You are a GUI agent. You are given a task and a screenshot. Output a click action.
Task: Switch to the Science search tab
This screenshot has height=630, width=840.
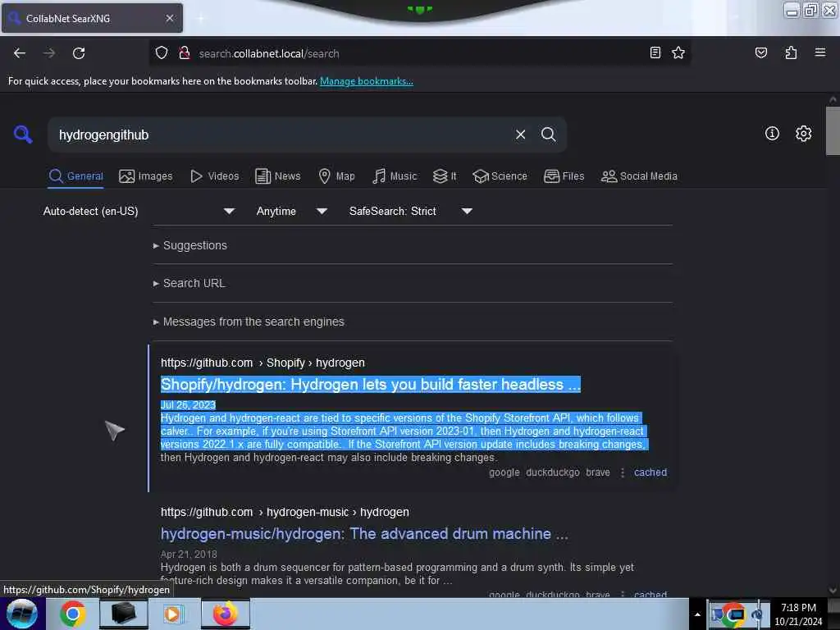click(500, 176)
